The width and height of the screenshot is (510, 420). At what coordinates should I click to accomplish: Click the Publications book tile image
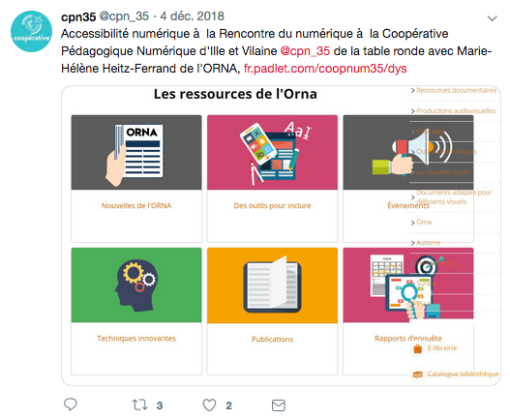(272, 285)
